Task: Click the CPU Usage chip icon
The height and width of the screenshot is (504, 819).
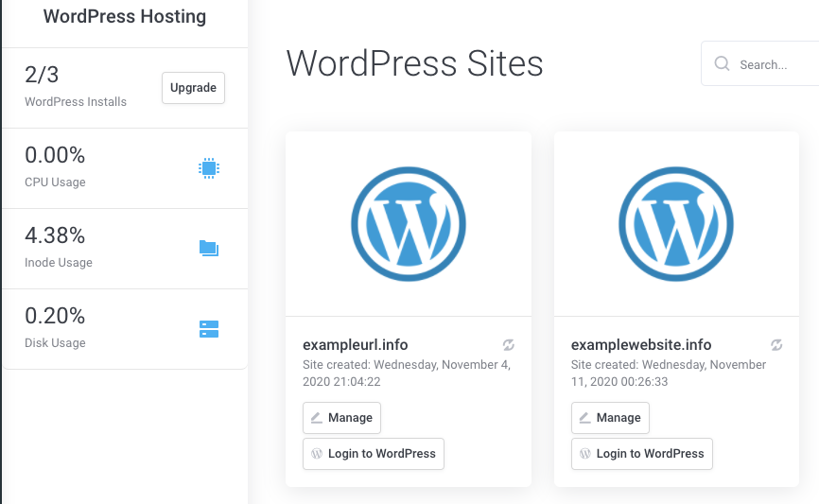Action: tap(209, 168)
